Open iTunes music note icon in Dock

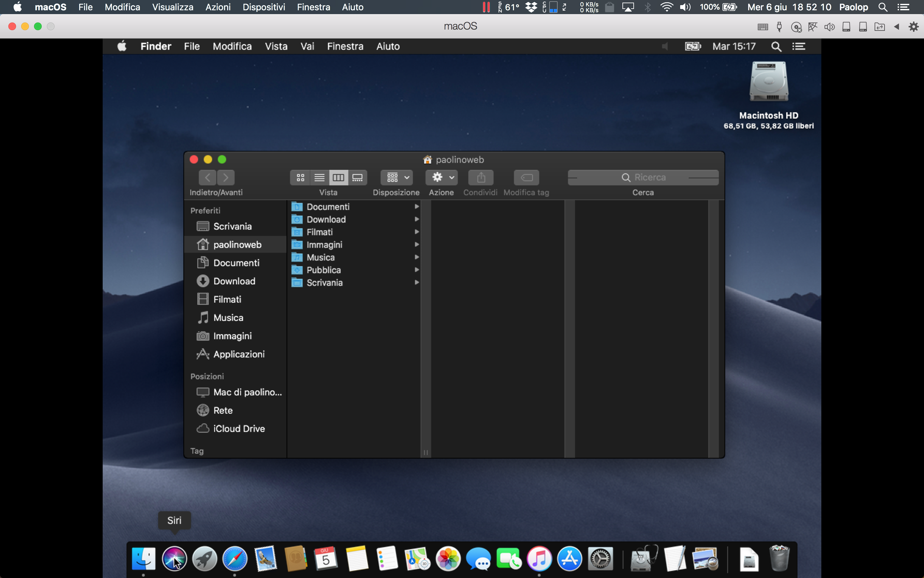[539, 559]
